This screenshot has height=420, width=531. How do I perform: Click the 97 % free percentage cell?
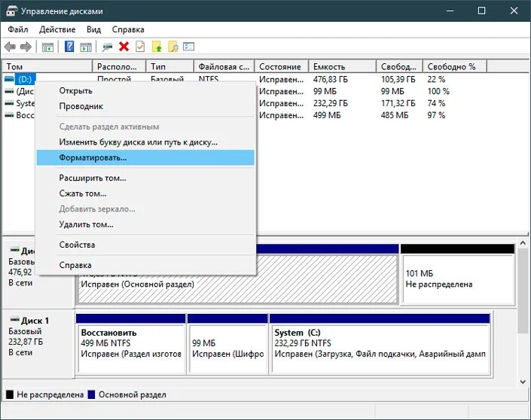(x=436, y=115)
